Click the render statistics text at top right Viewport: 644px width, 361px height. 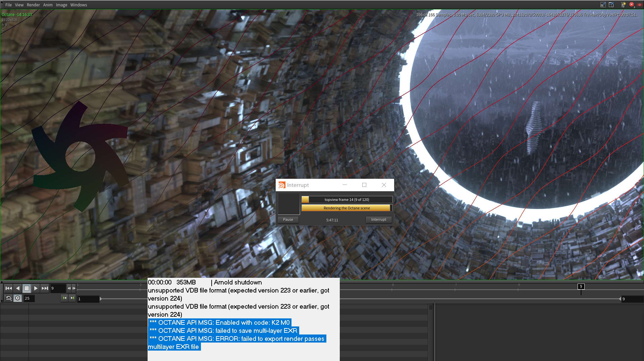pyautogui.click(x=526, y=15)
